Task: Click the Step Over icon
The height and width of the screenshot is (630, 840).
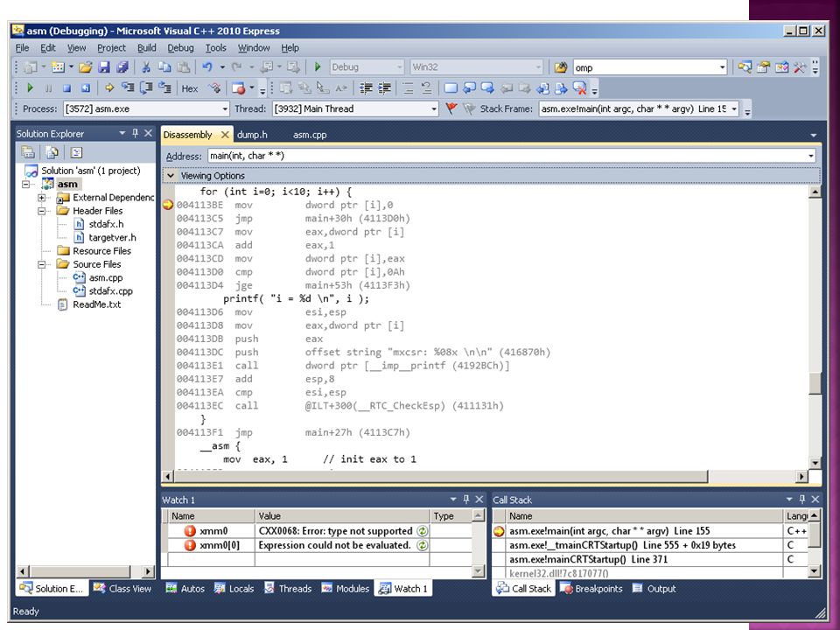Action: (146, 87)
